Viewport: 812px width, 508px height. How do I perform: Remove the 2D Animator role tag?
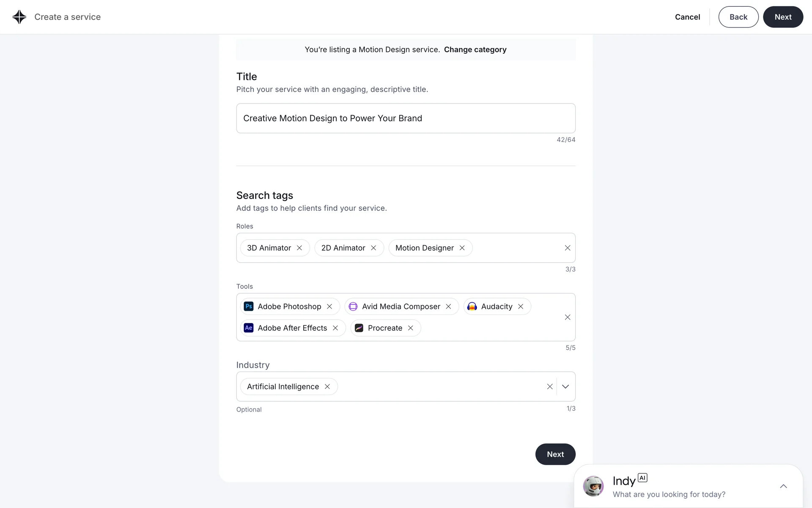pos(373,248)
